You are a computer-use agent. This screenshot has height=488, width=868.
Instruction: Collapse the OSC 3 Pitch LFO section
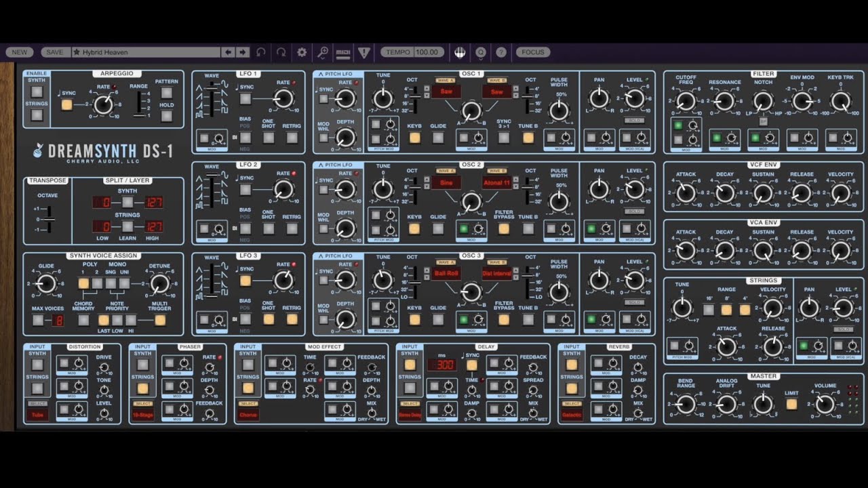pyautogui.click(x=319, y=256)
